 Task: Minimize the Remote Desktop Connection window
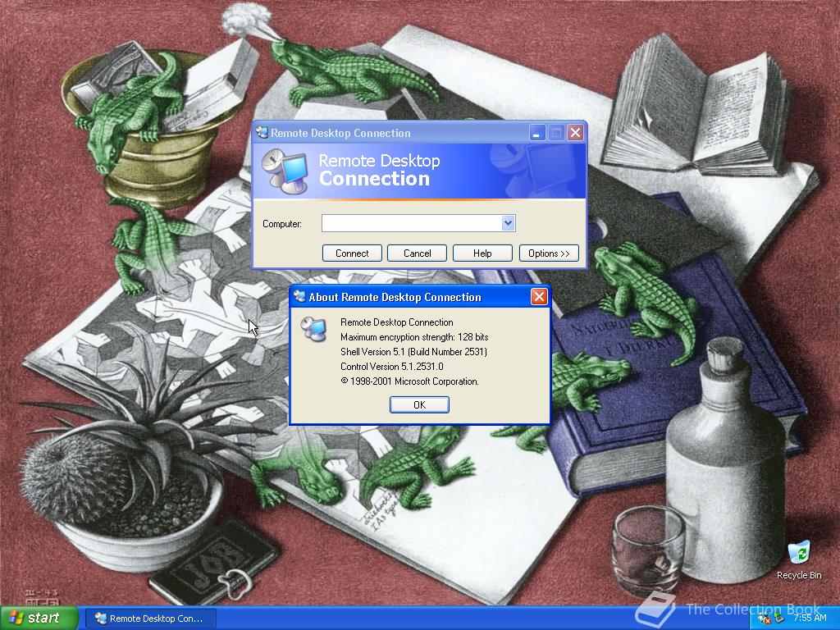tap(536, 132)
